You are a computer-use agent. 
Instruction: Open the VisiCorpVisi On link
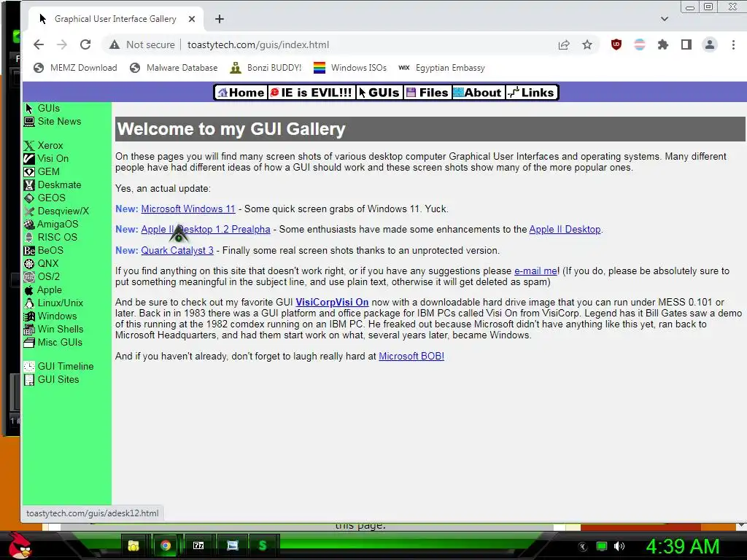(332, 302)
